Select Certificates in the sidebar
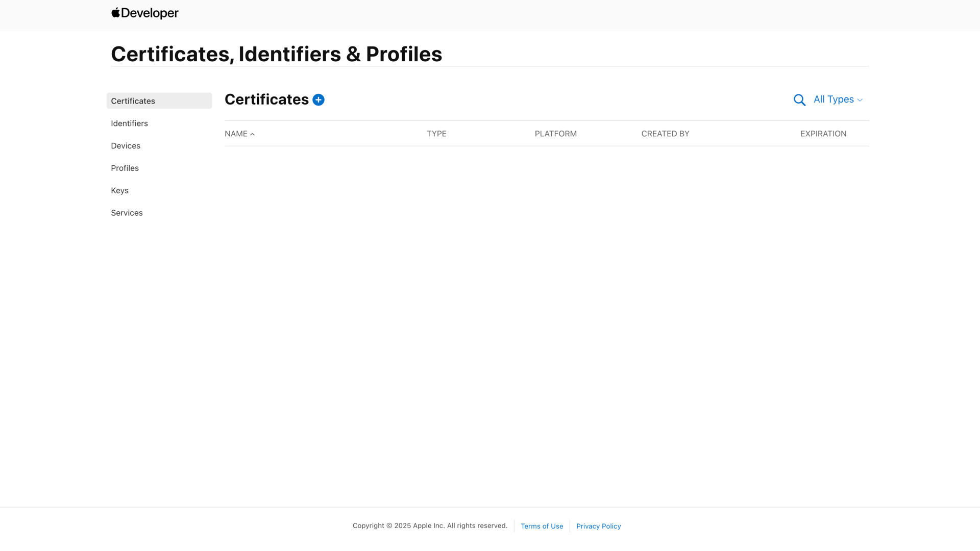 click(x=133, y=101)
